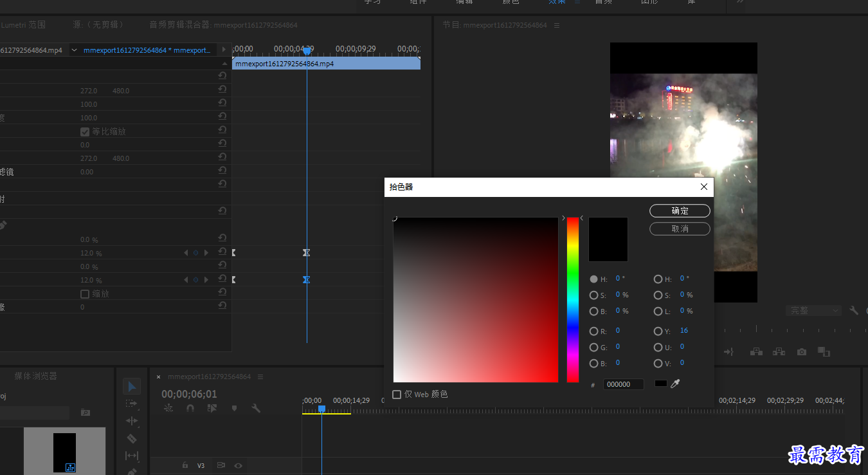Image resolution: width=868 pixels, height=475 pixels.
Task: Toggle timeline snap magnet icon
Action: (190, 408)
